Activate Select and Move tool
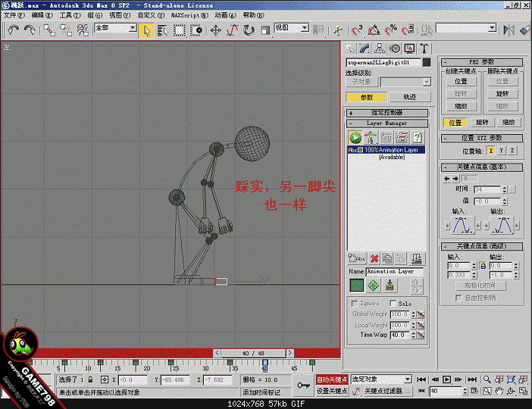532x409 pixels. click(216, 30)
